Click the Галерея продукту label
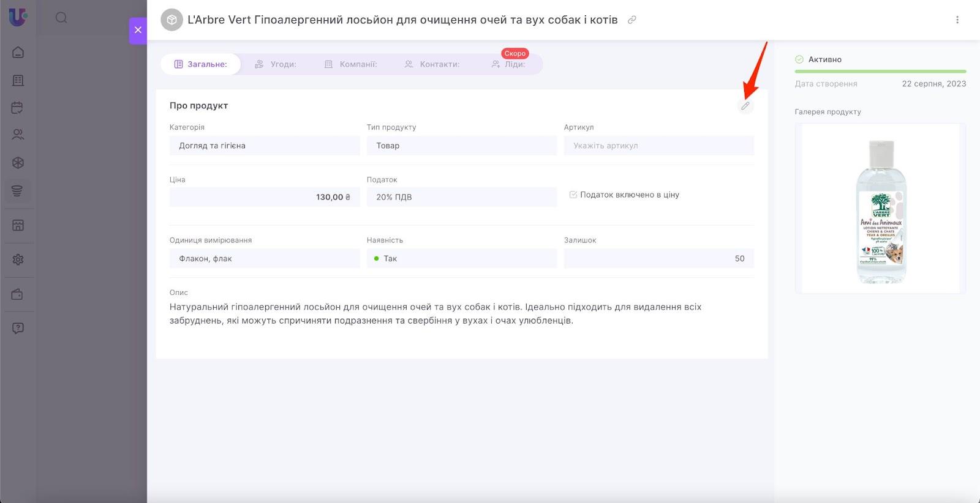This screenshot has width=980, height=503. pyautogui.click(x=828, y=112)
